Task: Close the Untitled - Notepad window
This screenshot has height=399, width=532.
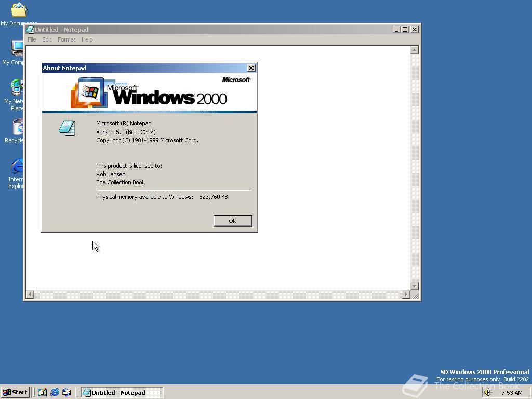Action: [414, 30]
